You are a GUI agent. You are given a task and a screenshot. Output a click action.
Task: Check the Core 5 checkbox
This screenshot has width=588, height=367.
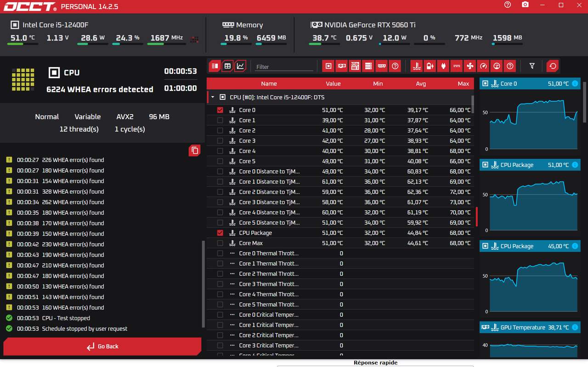220,161
